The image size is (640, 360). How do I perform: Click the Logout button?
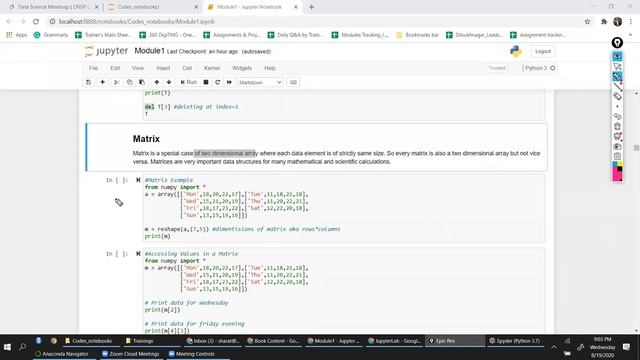pos(543,51)
